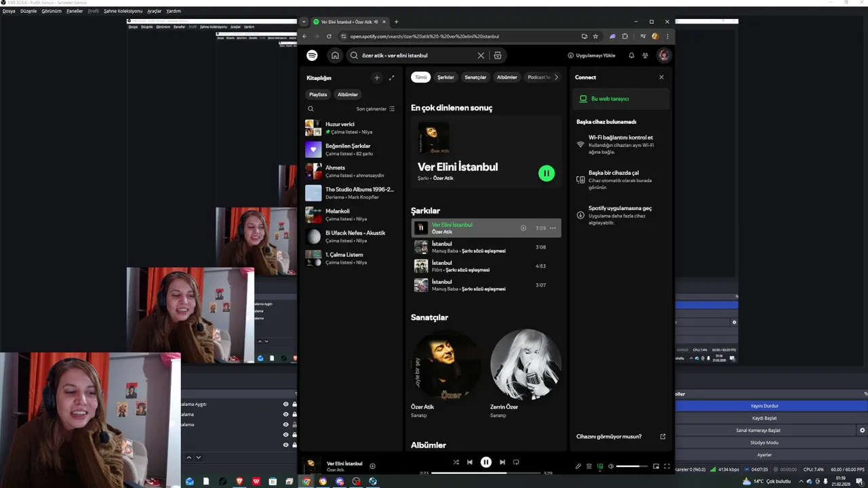
Task: Click the Spotify logo
Action: tap(312, 56)
